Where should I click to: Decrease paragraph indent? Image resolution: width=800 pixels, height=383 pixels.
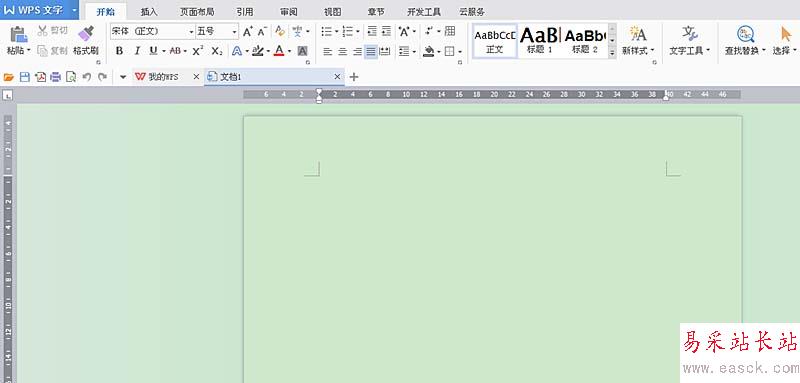pyautogui.click(x=372, y=32)
